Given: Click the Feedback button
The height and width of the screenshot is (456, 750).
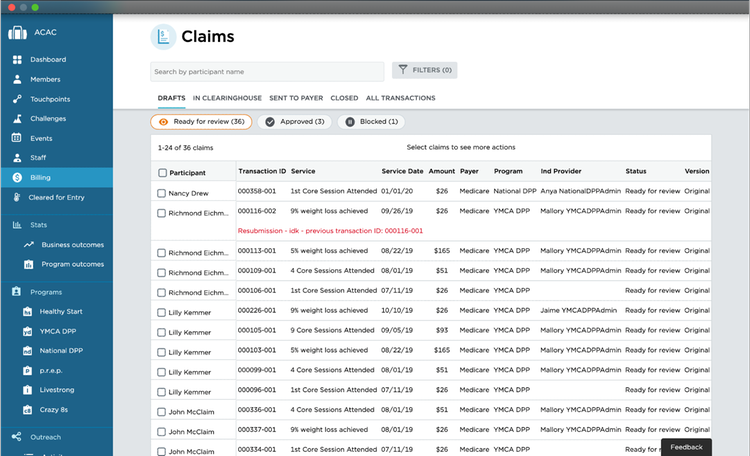Looking at the screenshot, I should pos(686,447).
